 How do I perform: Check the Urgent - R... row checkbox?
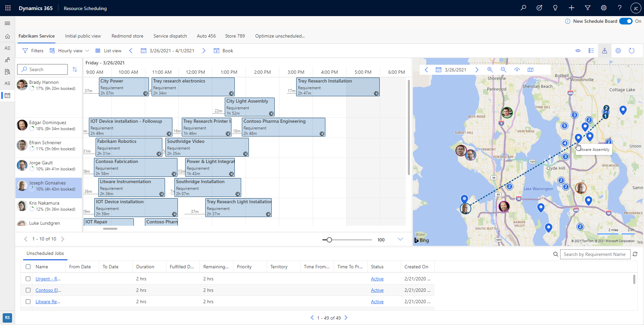28,279
